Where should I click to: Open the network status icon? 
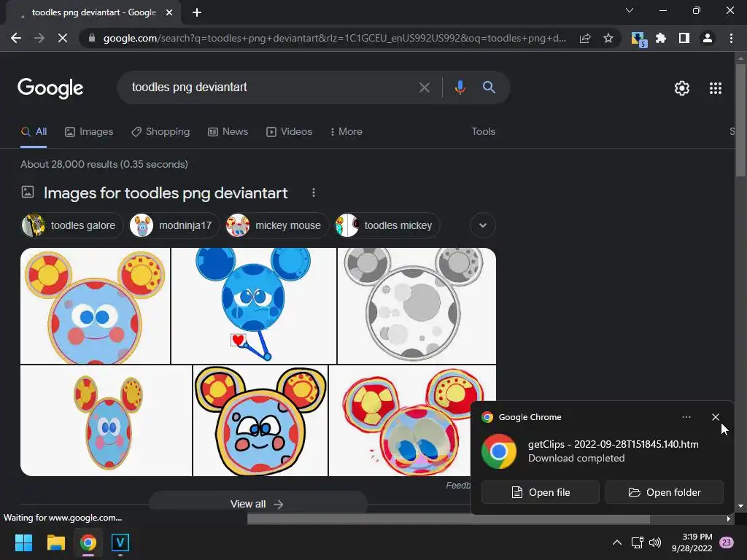pyautogui.click(x=637, y=542)
